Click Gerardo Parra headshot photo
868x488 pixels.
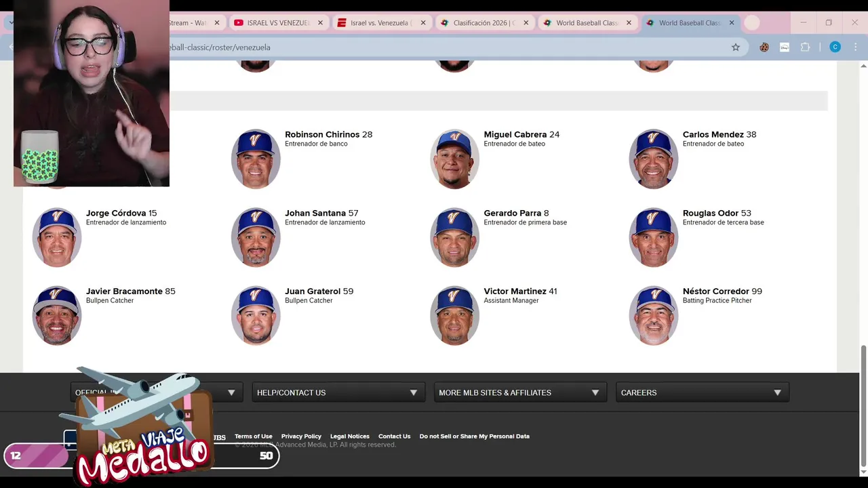(454, 237)
